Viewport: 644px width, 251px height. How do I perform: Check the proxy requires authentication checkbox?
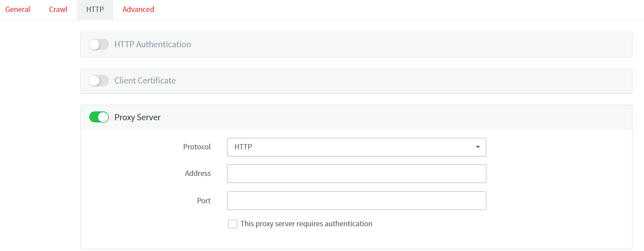pyautogui.click(x=233, y=224)
